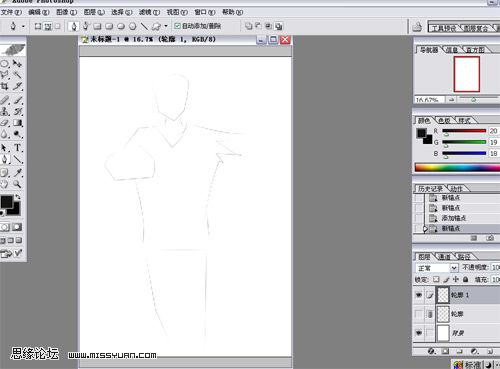500x369 pixels.
Task: Select the Clone Stamp tool
Action: pos(5,111)
